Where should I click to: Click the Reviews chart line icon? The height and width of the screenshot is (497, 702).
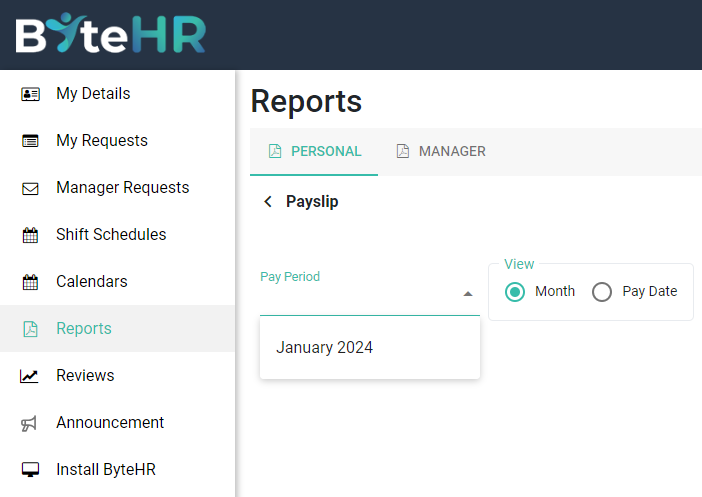click(x=29, y=376)
